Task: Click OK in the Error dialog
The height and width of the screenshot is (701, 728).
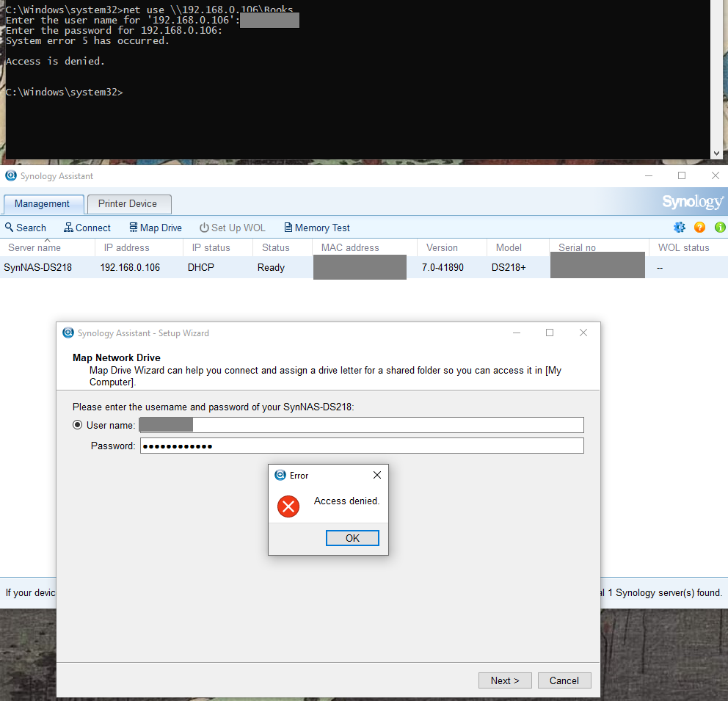Action: pyautogui.click(x=352, y=538)
